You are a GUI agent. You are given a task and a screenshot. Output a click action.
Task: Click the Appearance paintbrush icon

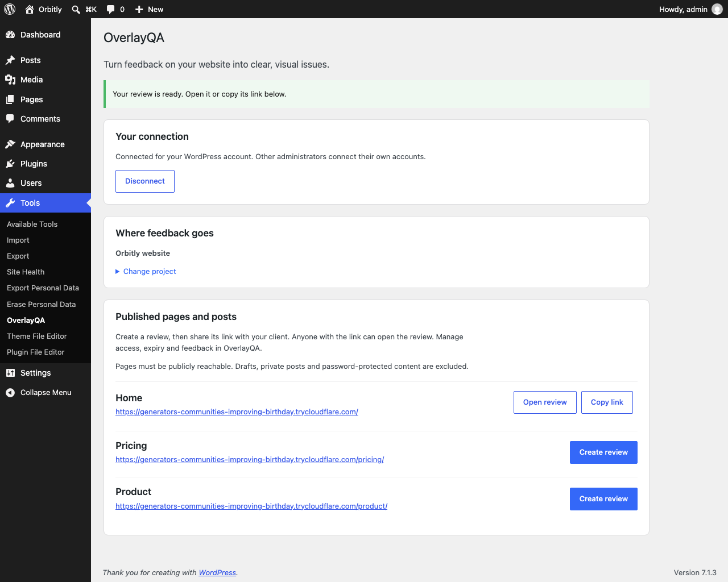coord(10,144)
